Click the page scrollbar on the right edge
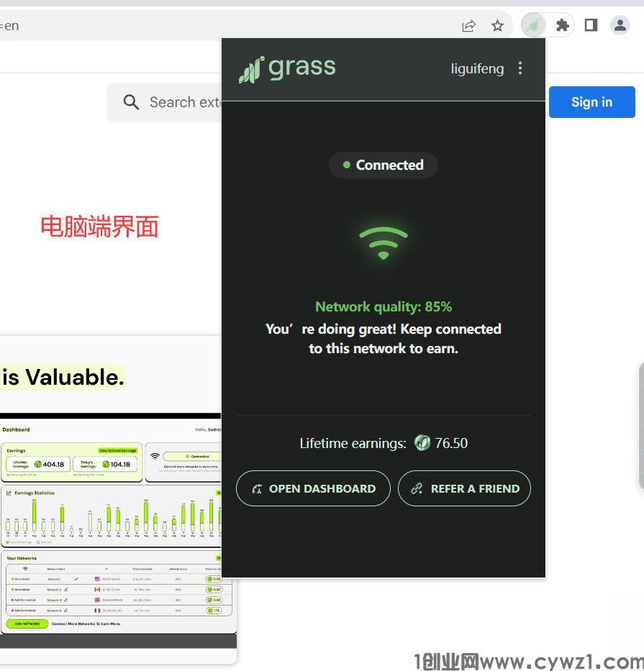644x671 pixels. (x=641, y=426)
